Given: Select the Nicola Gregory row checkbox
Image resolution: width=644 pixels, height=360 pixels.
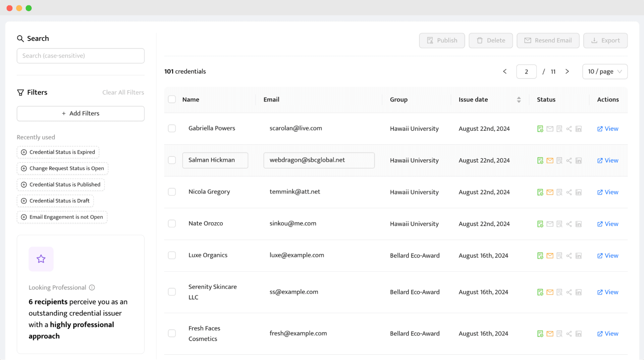Looking at the screenshot, I should coord(172,192).
